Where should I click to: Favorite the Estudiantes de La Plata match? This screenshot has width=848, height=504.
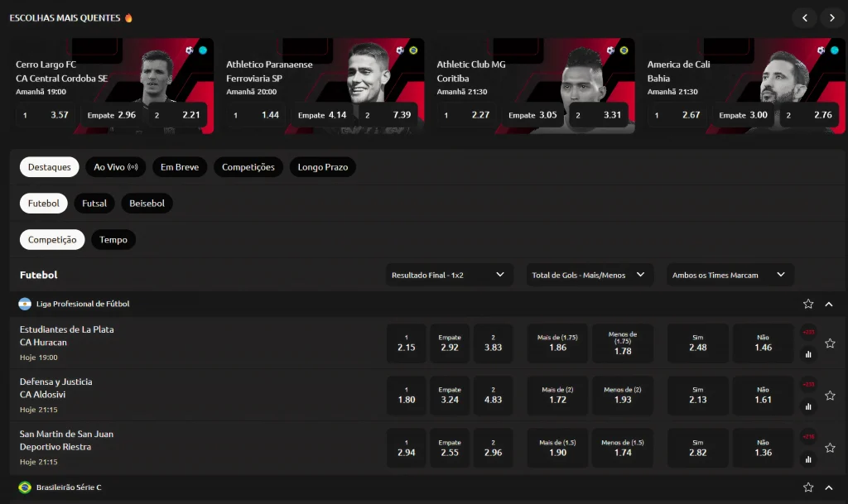point(830,343)
